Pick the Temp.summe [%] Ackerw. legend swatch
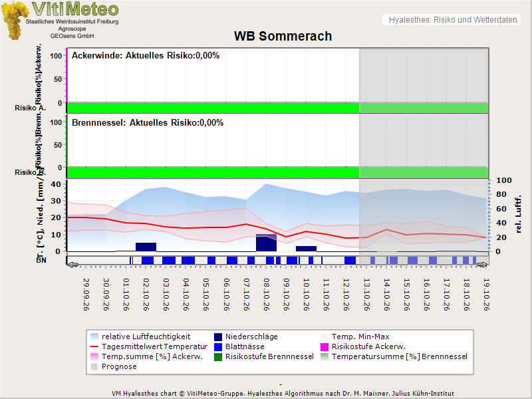 94,356
